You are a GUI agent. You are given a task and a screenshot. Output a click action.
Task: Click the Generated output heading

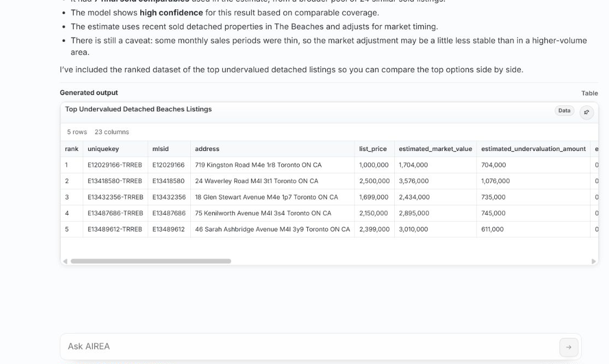pos(89,93)
